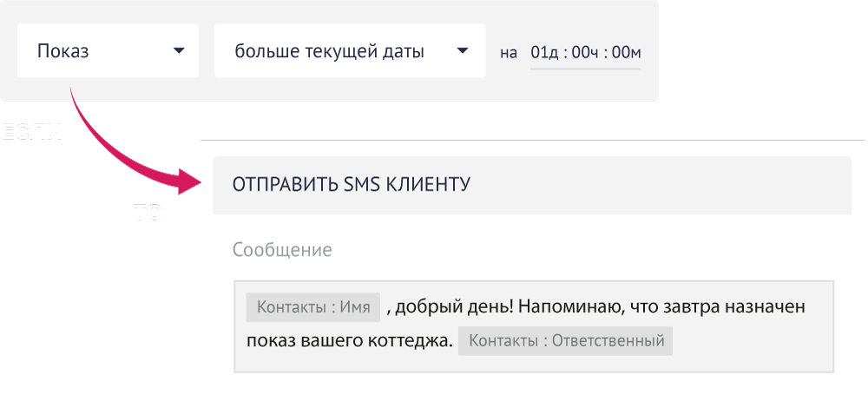The height and width of the screenshot is (408, 868).
Task: Click the "на" label before the time field
Action: tap(509, 52)
